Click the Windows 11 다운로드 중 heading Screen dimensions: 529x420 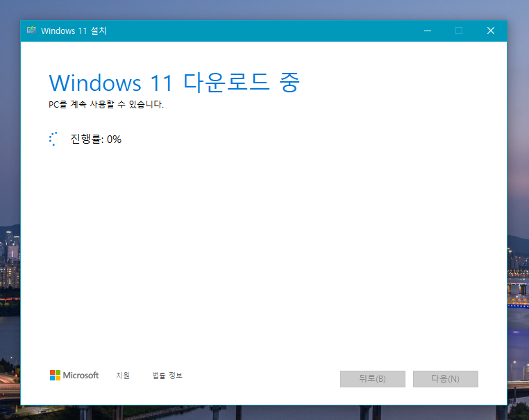click(174, 83)
